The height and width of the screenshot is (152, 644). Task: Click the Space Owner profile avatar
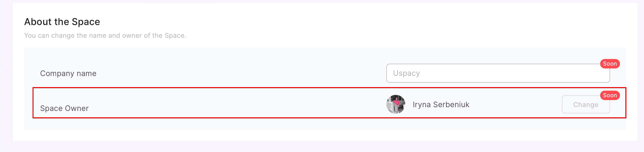(396, 104)
